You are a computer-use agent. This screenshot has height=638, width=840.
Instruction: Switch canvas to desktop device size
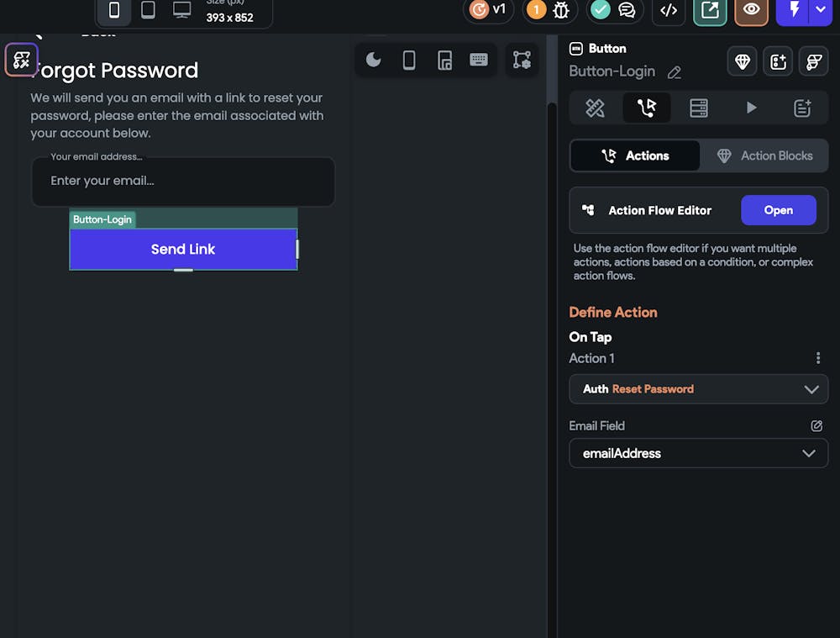tap(181, 10)
